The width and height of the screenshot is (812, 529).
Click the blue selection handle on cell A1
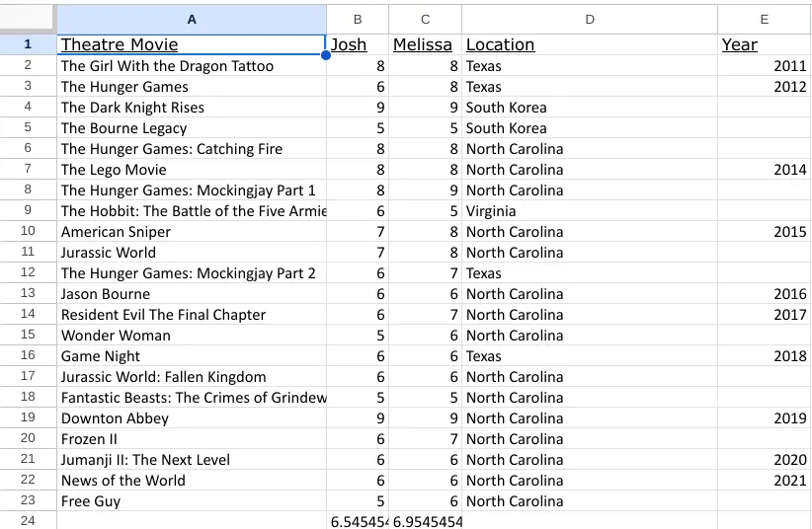326,55
